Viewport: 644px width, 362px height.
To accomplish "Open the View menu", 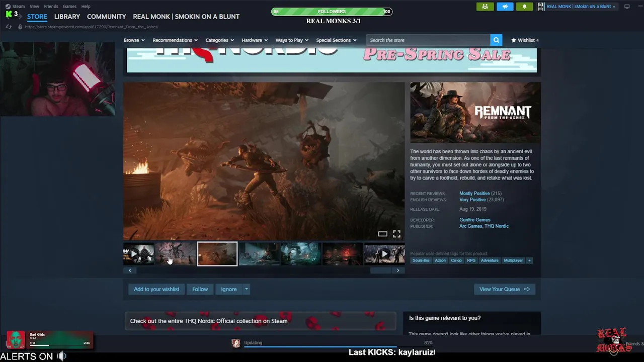I will pyautogui.click(x=34, y=7).
